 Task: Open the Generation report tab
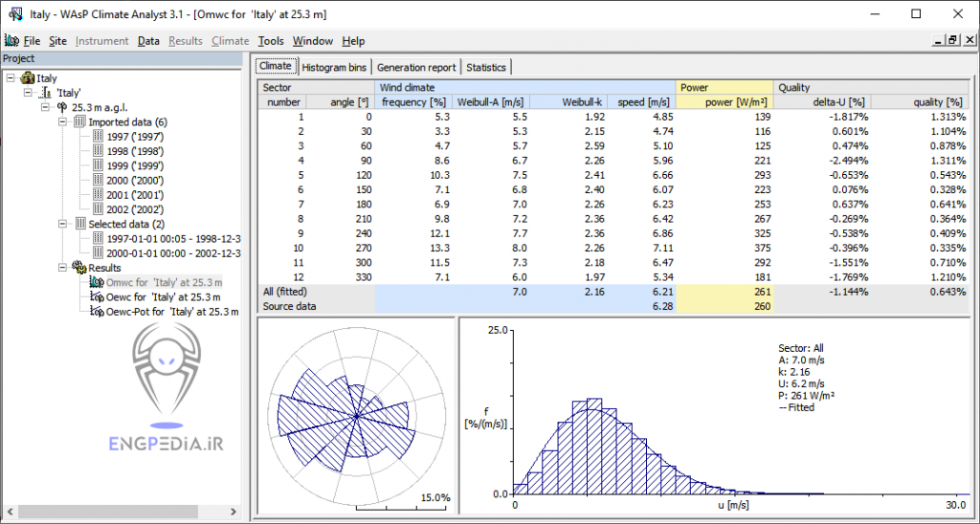415,67
